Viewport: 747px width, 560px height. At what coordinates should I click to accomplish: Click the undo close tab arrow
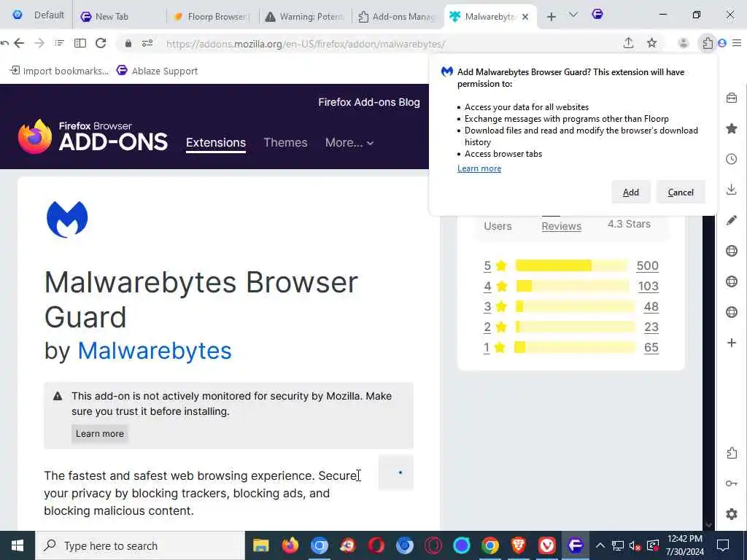tap(4, 43)
